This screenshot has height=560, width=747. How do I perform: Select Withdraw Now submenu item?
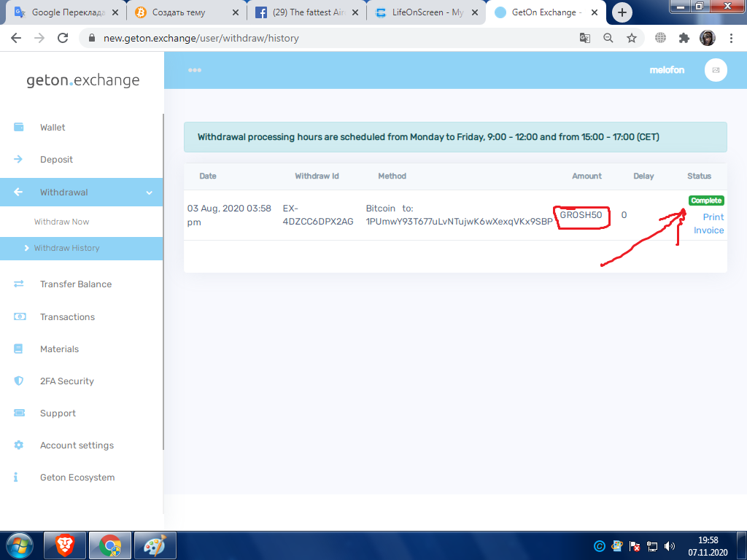pos(61,222)
